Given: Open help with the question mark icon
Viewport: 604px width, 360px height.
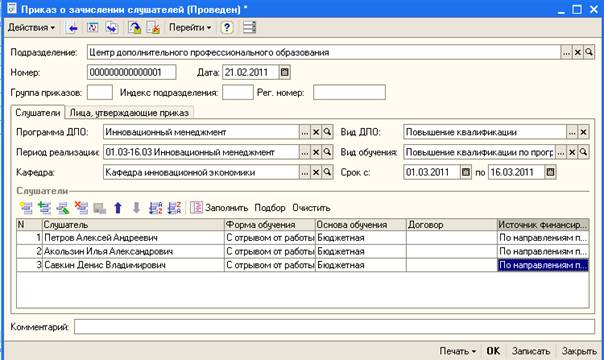Looking at the screenshot, I should click(227, 28).
